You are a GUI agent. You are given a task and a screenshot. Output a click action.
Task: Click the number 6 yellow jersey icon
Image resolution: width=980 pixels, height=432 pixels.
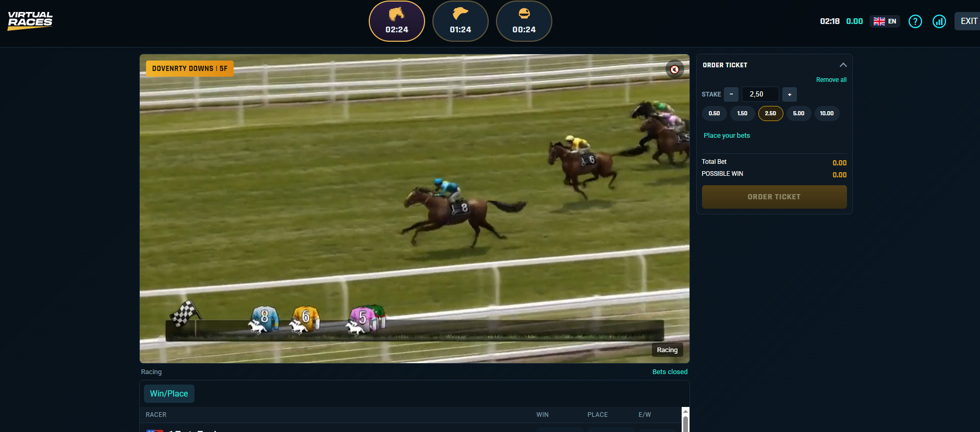click(x=306, y=319)
